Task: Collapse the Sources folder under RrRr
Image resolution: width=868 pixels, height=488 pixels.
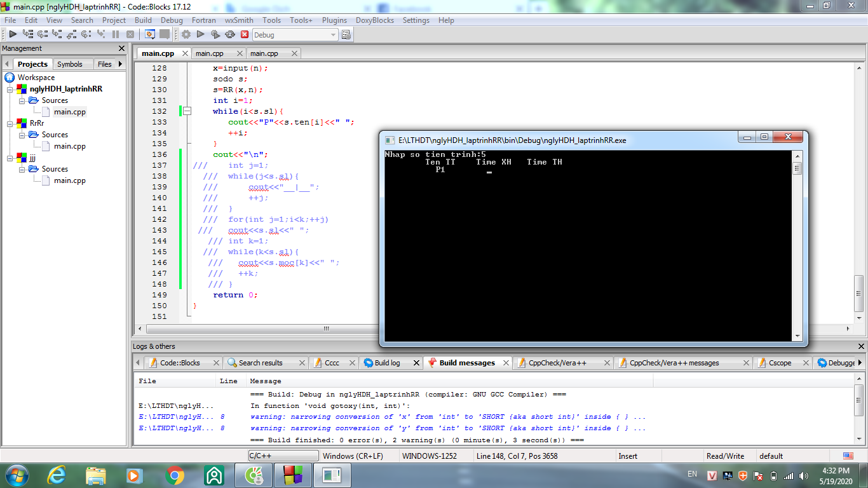Action: click(x=22, y=135)
